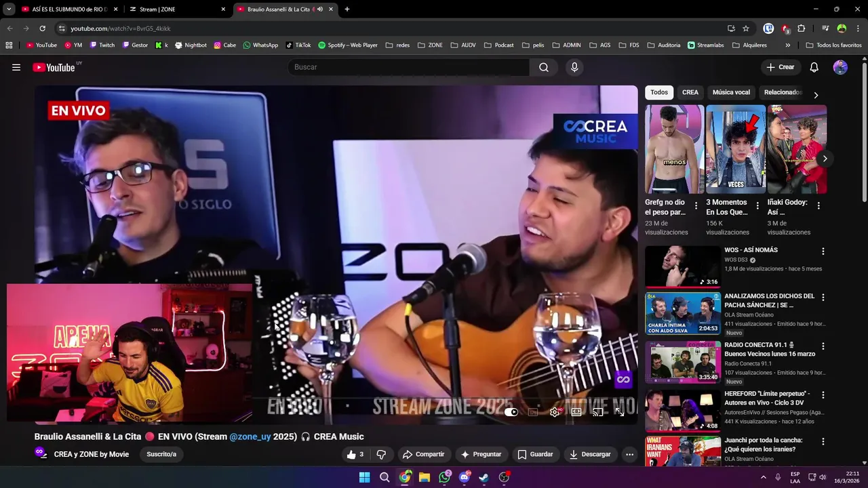Click the Compartir share button

click(423, 454)
